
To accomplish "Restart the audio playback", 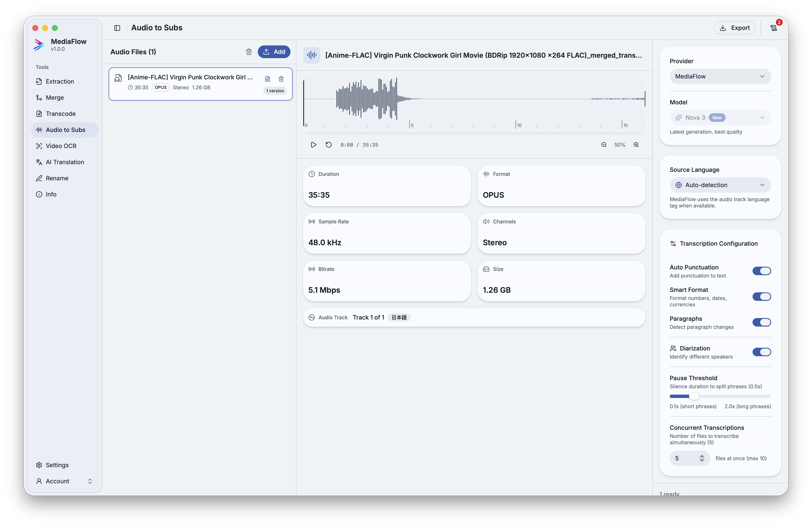I will tap(328, 145).
